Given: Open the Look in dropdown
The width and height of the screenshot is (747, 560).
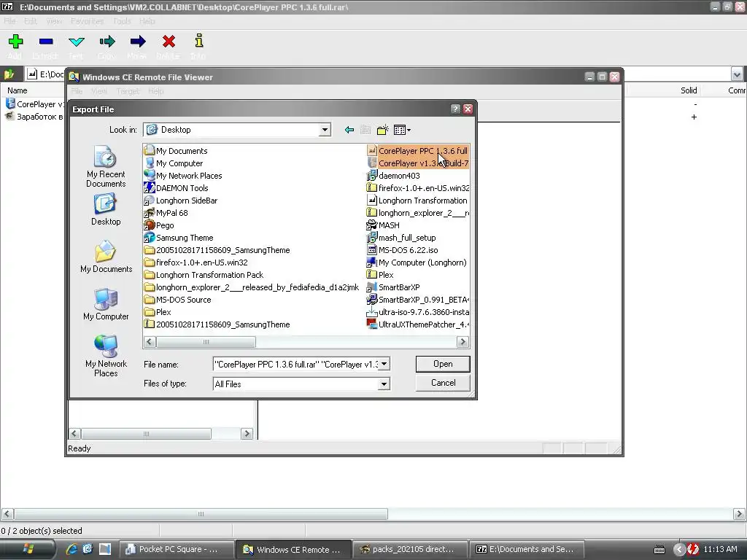Looking at the screenshot, I should pos(325,130).
